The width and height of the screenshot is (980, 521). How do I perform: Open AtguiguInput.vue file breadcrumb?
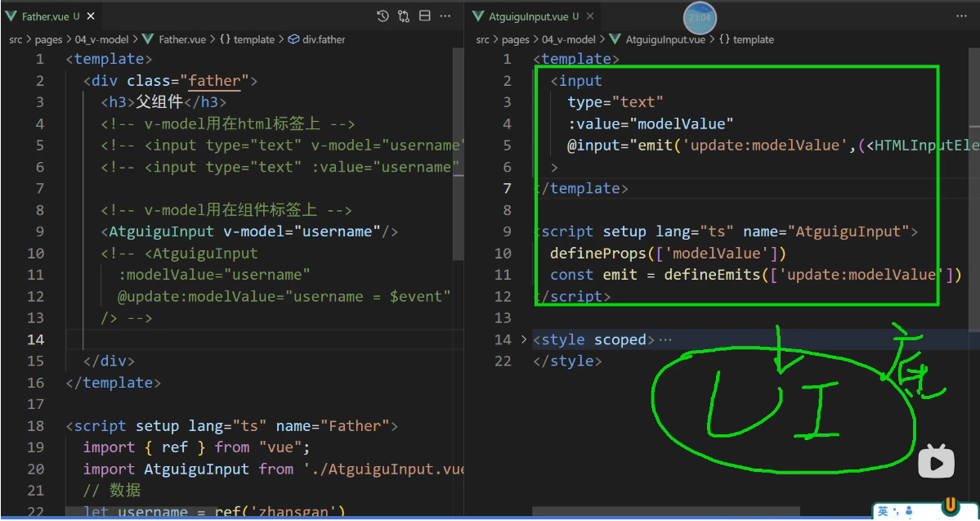(x=657, y=39)
